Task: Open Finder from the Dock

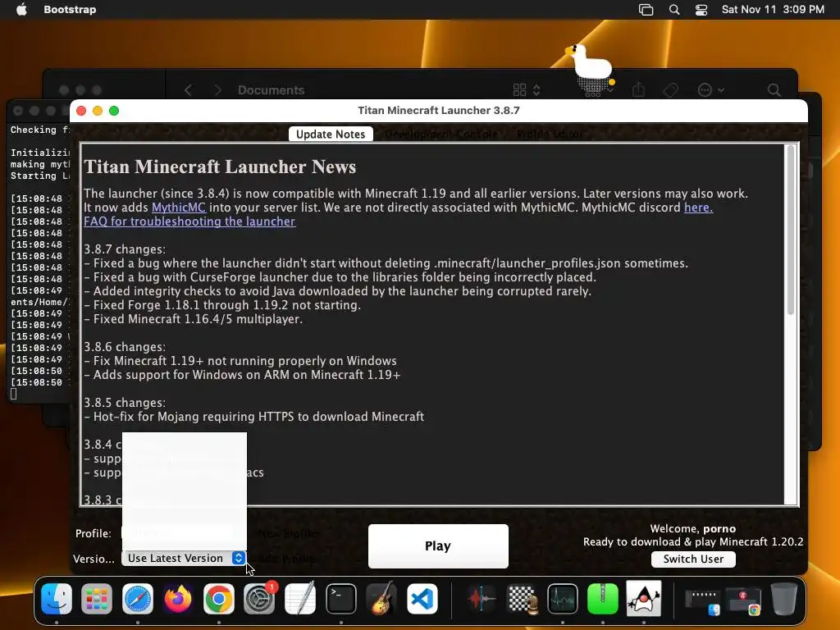Action: coord(57,598)
